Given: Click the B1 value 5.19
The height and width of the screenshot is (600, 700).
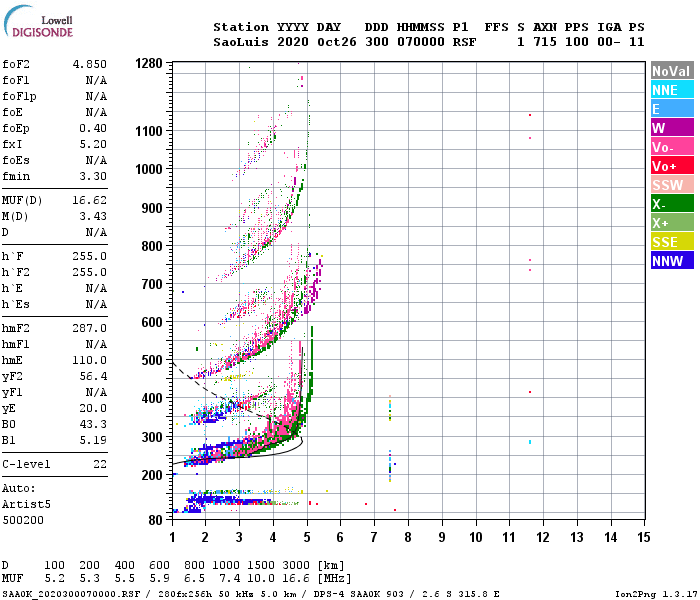Looking at the screenshot, I should (93, 441).
